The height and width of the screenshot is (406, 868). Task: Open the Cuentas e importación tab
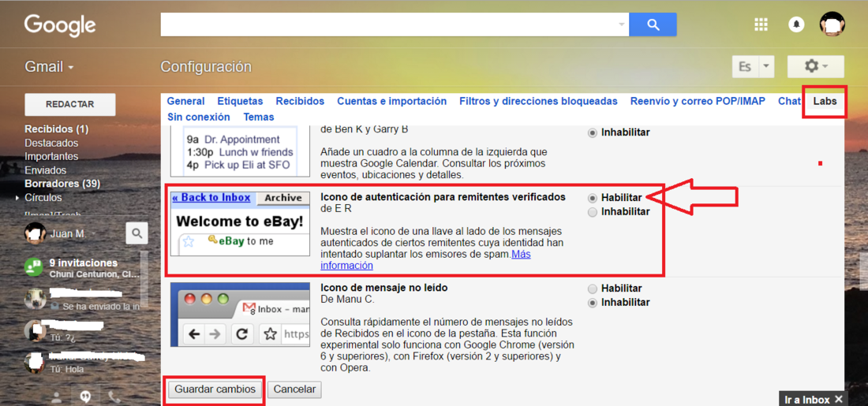392,101
